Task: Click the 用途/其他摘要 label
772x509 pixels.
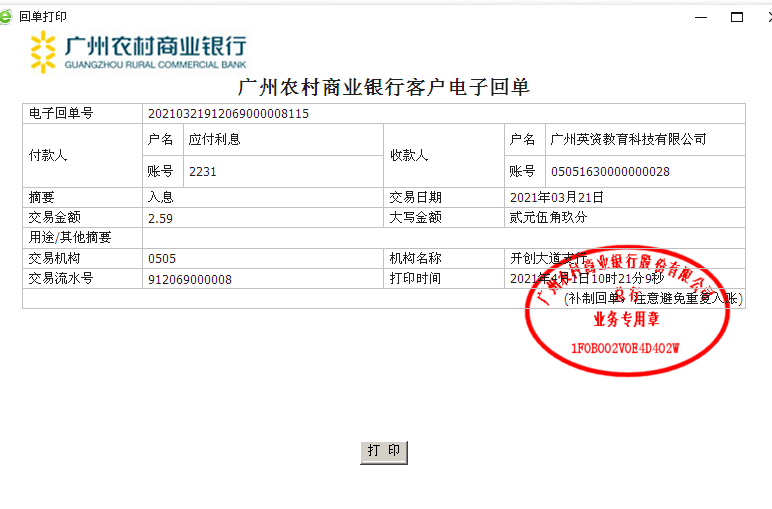Action: (x=69, y=237)
